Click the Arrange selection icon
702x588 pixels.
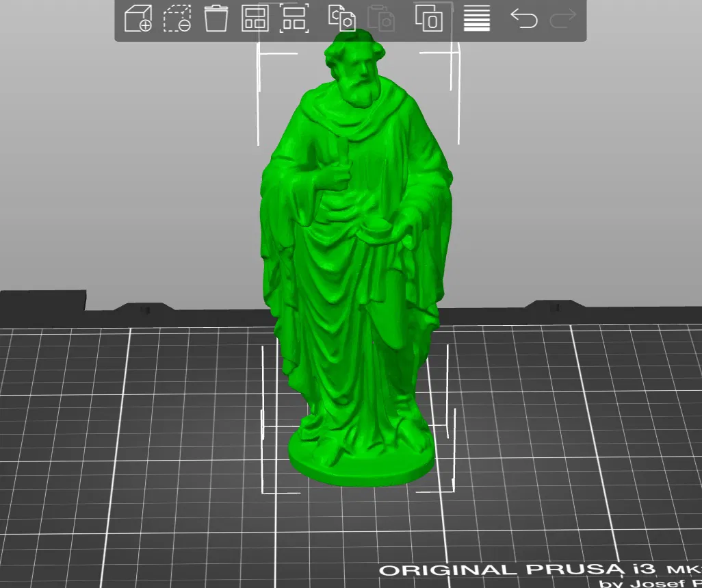click(x=294, y=18)
